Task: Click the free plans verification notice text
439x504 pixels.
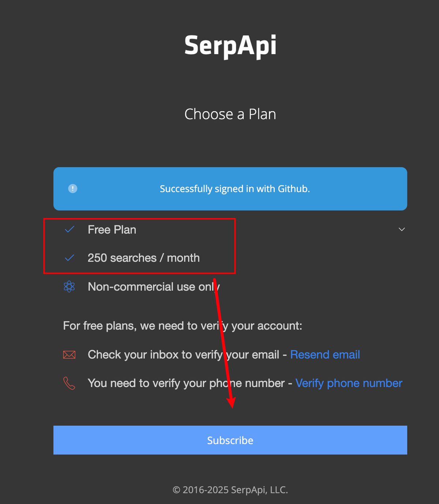Action: tap(183, 326)
